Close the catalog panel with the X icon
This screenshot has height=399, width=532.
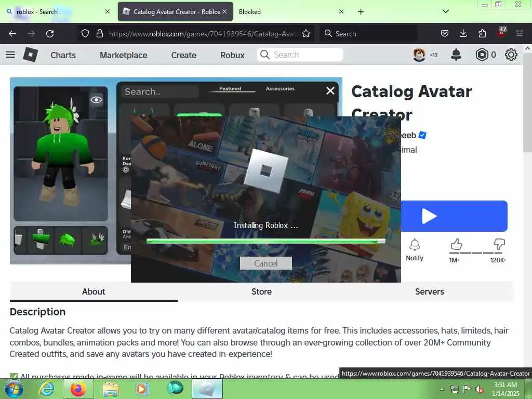pyautogui.click(x=330, y=91)
